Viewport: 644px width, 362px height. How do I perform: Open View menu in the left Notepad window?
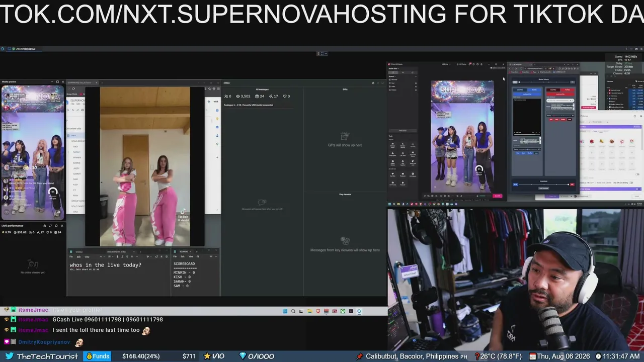tap(87, 256)
